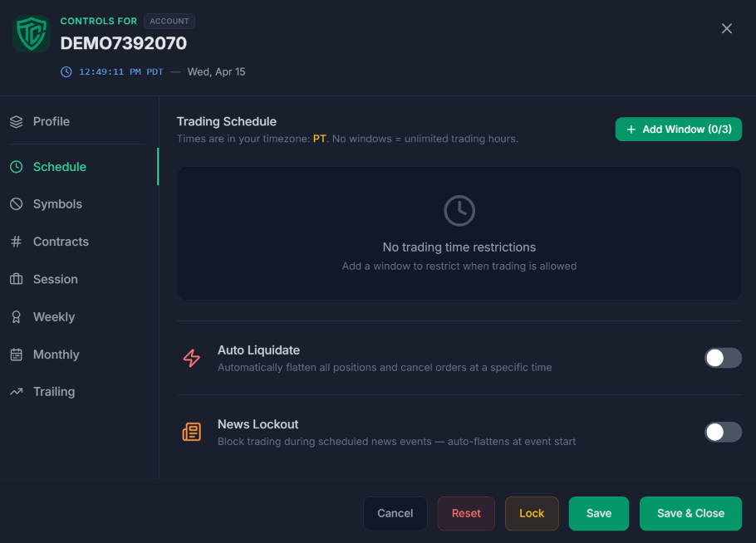Click Add Window to create trading window
Viewport: 756px width, 543px height.
[x=678, y=129]
